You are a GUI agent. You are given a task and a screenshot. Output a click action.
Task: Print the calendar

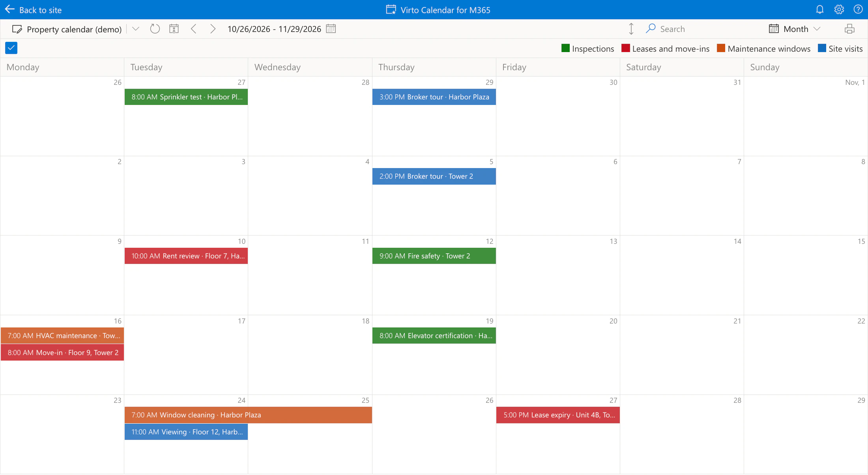tap(849, 29)
